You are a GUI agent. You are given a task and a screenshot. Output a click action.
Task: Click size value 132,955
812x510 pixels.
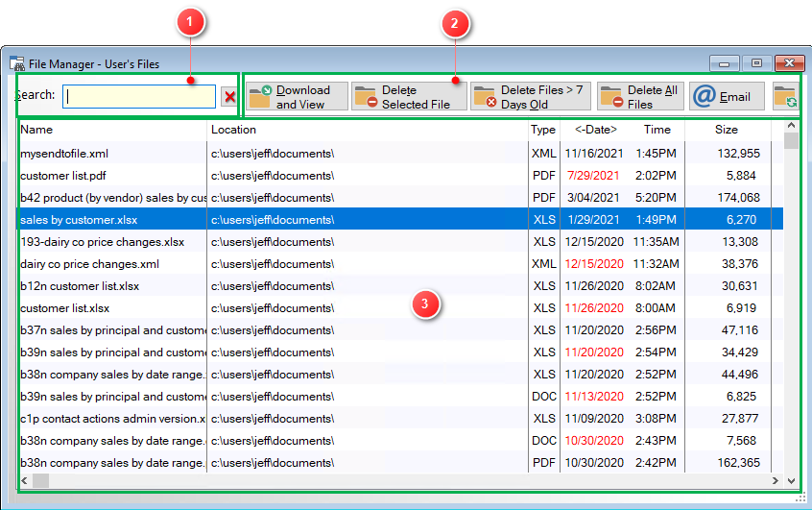tap(738, 154)
